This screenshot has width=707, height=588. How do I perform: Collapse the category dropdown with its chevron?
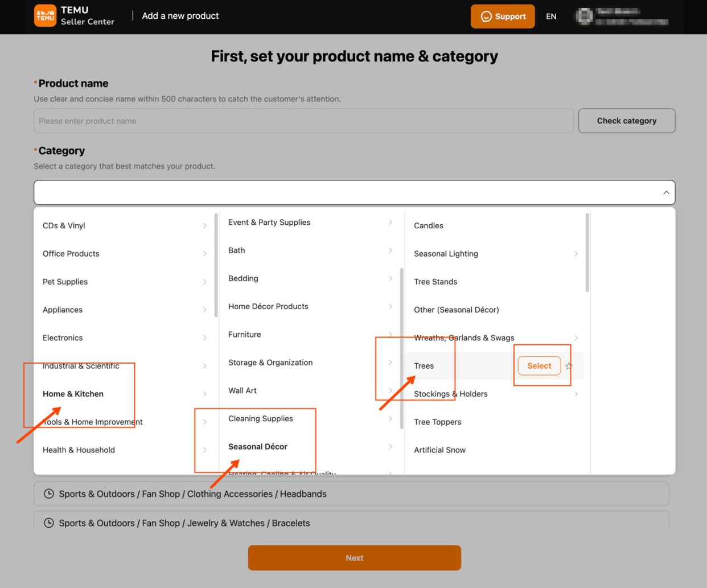pyautogui.click(x=666, y=192)
